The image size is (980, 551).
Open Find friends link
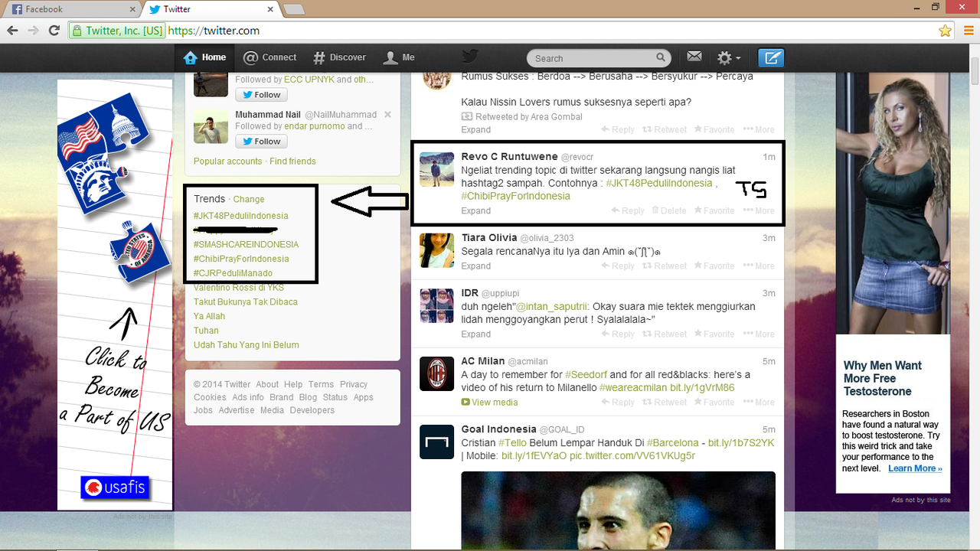(x=292, y=161)
